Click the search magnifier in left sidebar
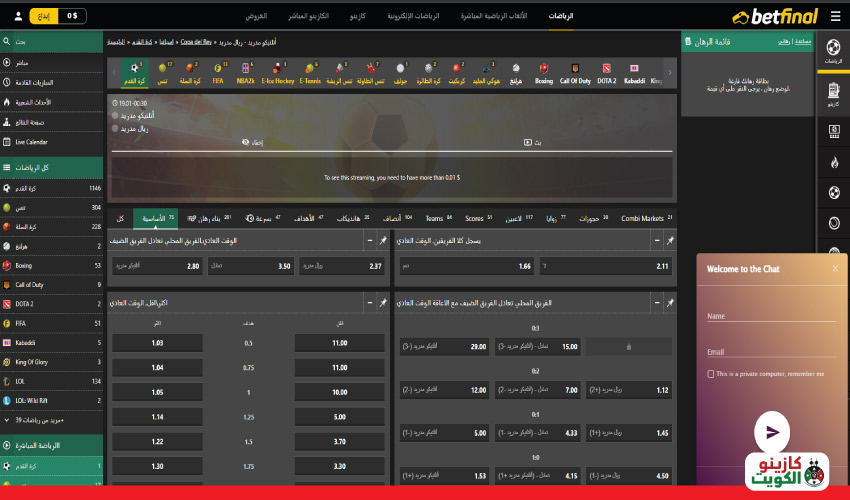Image resolution: width=850 pixels, height=500 pixels. [7, 41]
